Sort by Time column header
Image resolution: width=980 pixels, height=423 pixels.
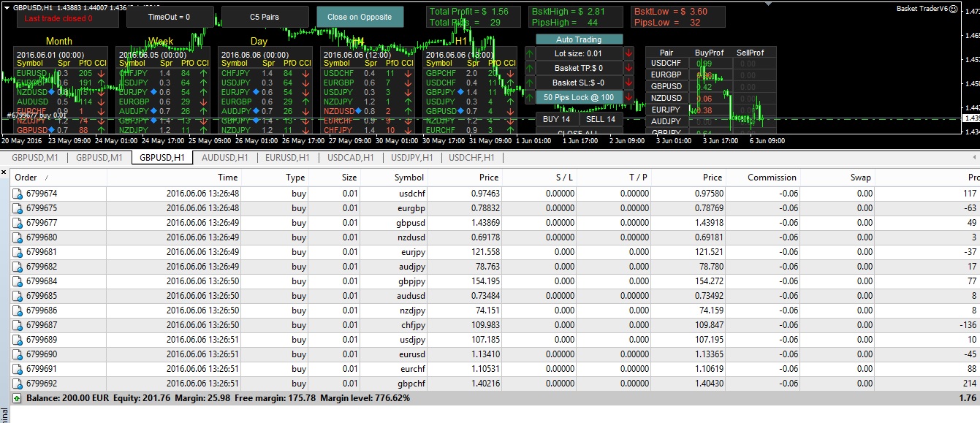tap(174, 178)
